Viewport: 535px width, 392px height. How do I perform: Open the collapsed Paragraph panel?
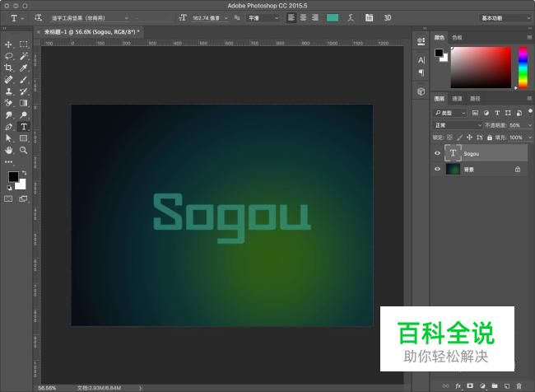click(421, 72)
